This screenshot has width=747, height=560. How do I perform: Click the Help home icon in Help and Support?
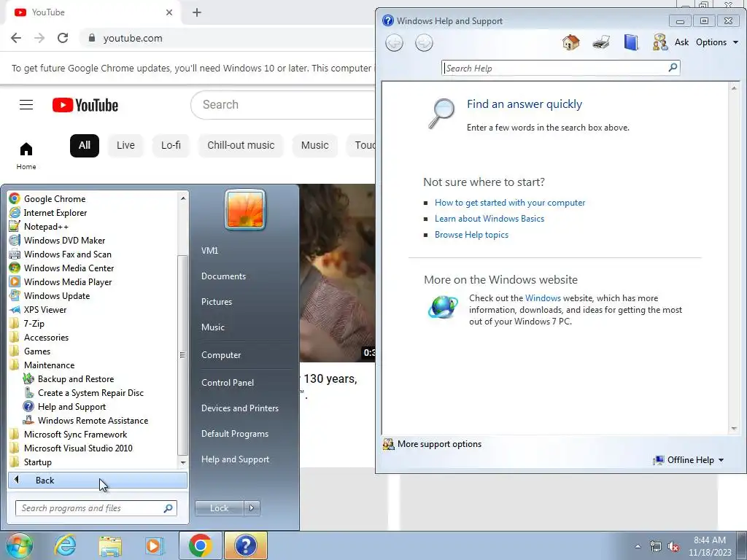tap(570, 42)
